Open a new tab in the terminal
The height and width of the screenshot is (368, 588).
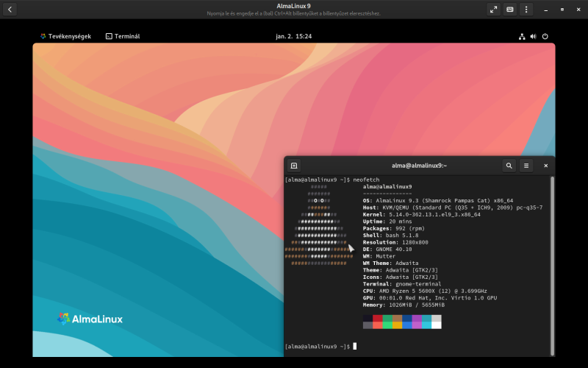coord(294,166)
